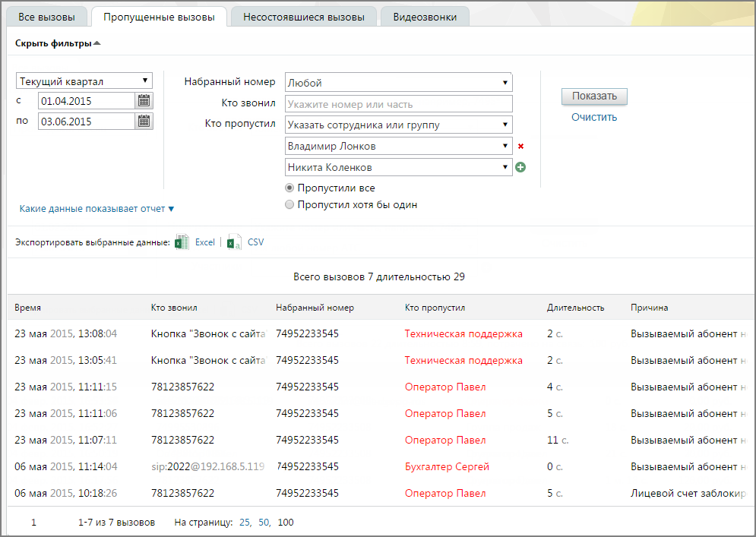Viewport: 756px width, 537px height.
Task: Focus the 'Кто звонил' number input
Action: click(399, 103)
